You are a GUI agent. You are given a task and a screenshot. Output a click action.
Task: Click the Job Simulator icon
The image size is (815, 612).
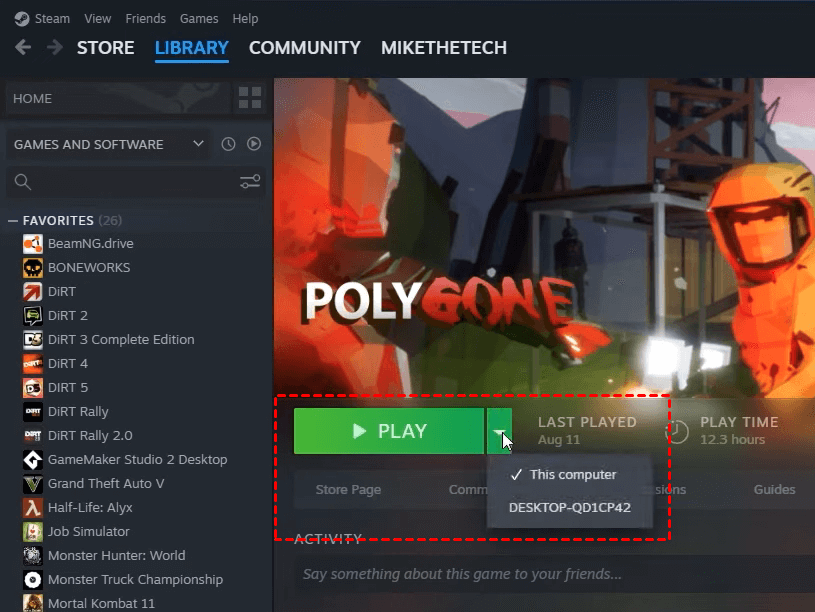pyautogui.click(x=33, y=531)
